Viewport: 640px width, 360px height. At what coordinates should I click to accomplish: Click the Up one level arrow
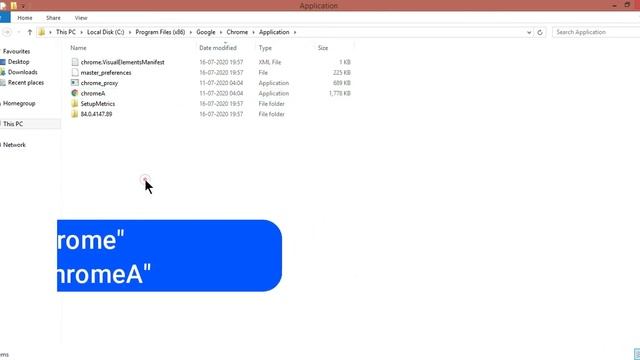coord(29,32)
